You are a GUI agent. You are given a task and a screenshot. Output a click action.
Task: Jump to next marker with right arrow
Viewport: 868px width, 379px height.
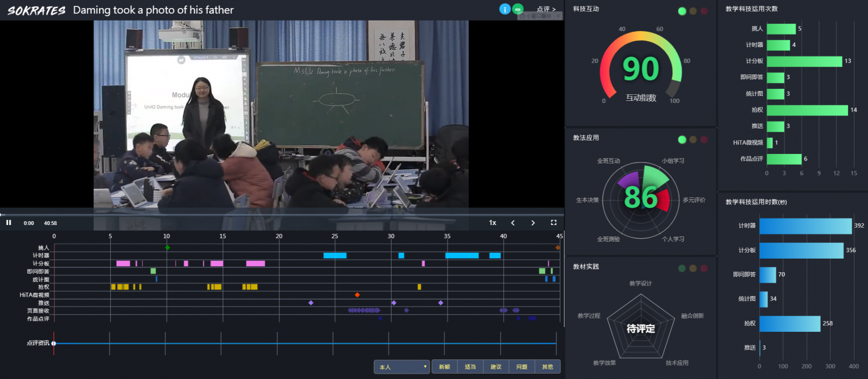pyautogui.click(x=533, y=223)
